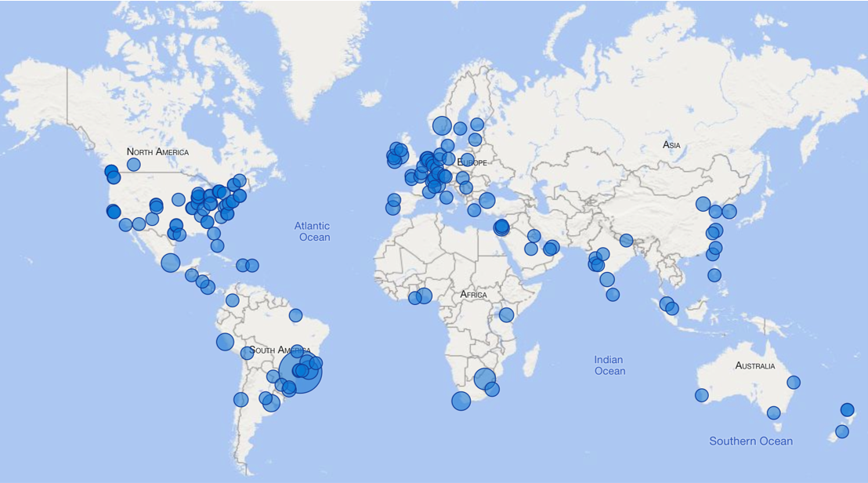The height and width of the screenshot is (483, 868).
Task: Click the Atlantic Ocean label
Action: (313, 231)
